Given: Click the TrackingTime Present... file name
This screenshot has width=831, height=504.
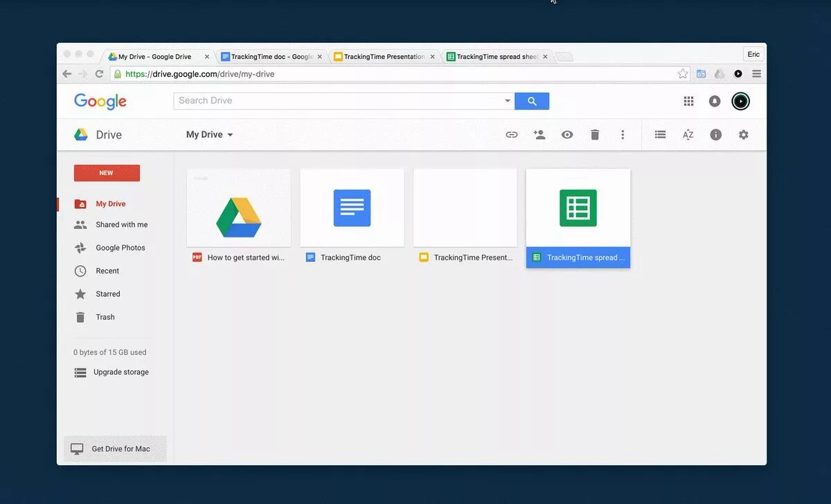Looking at the screenshot, I should click(x=474, y=258).
